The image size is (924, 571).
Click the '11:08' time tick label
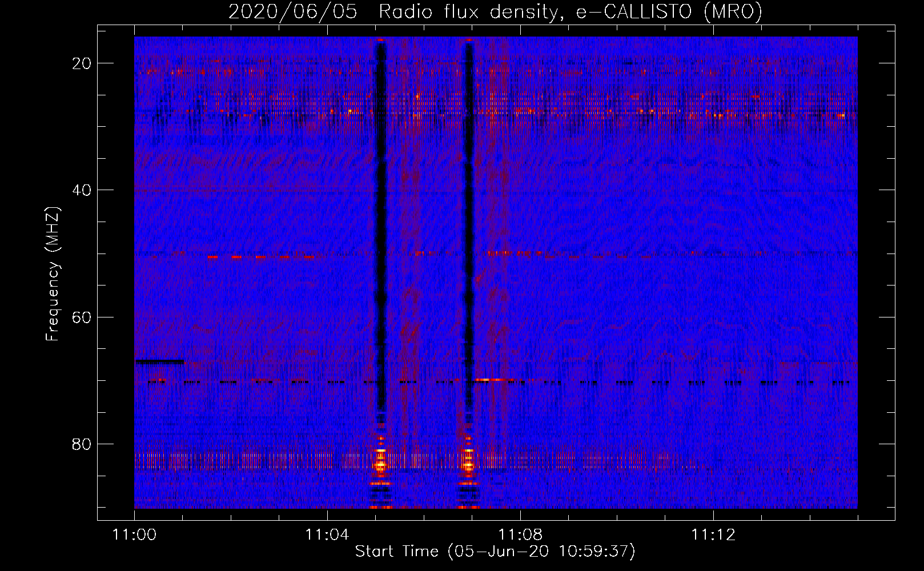tap(520, 535)
